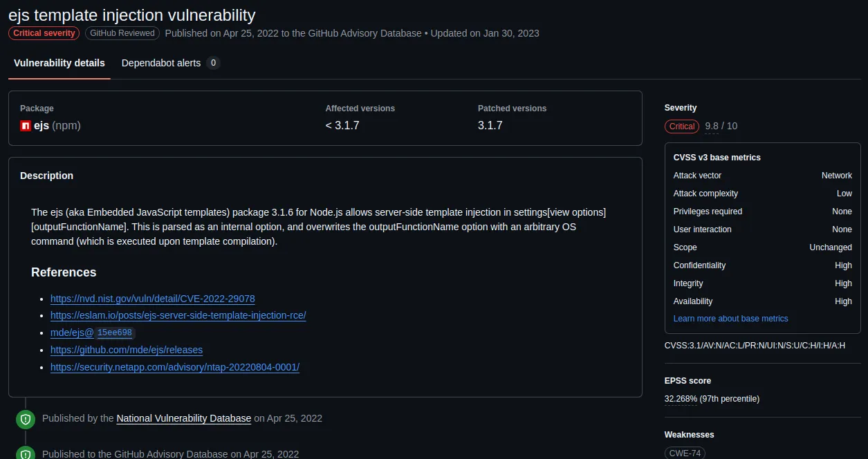
Task: Click the npm logo icon beside ejs
Action: click(x=26, y=126)
